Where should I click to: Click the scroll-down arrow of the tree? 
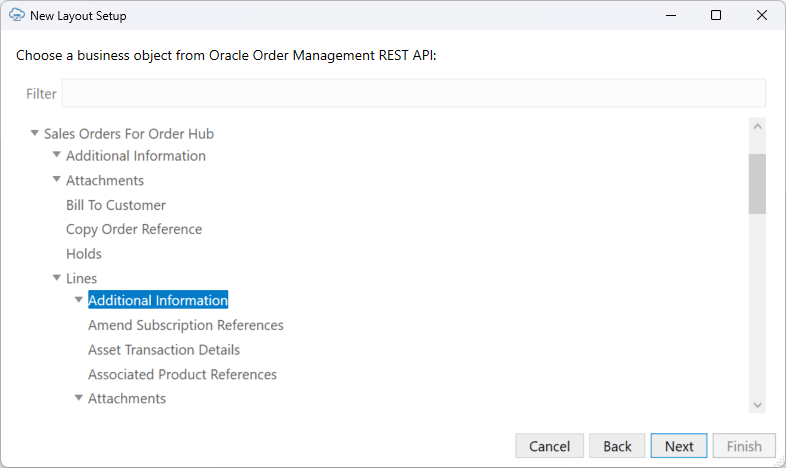click(757, 404)
